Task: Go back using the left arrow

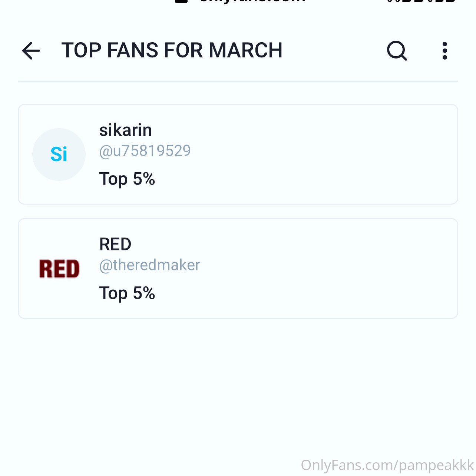Action: [31, 51]
